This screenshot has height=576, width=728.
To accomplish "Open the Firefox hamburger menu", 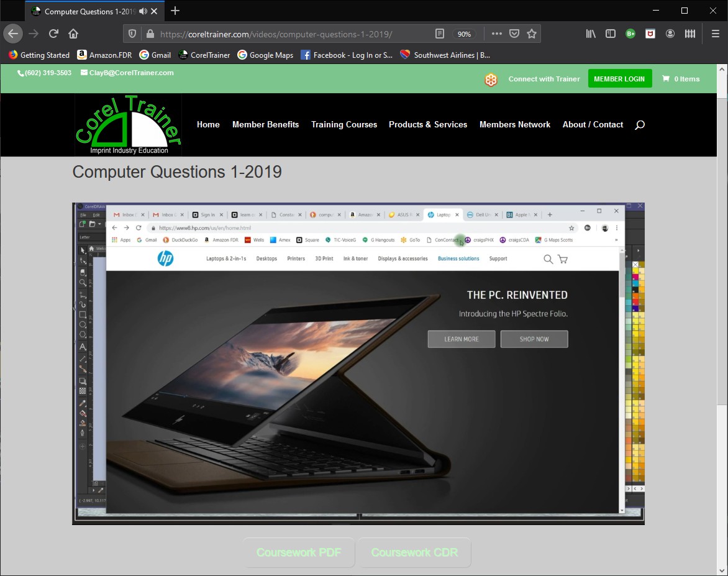I will (x=716, y=34).
